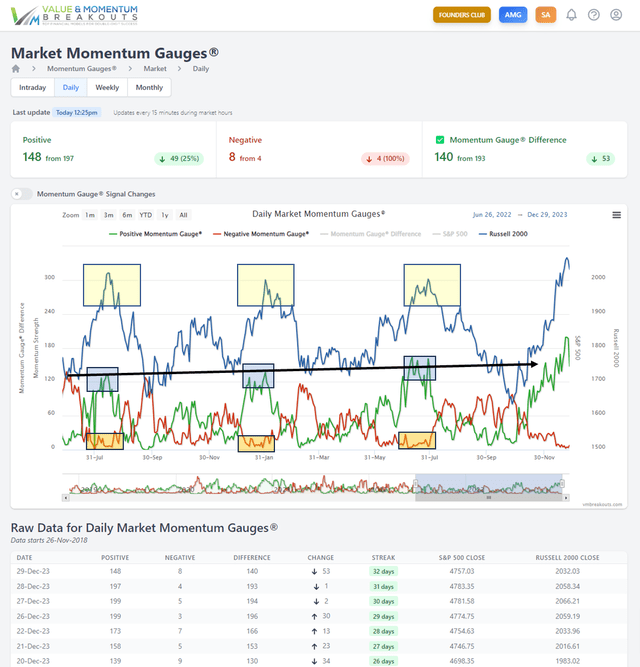Image resolution: width=640 pixels, height=667 pixels.
Task: Select the Daily tab
Action: (71, 87)
